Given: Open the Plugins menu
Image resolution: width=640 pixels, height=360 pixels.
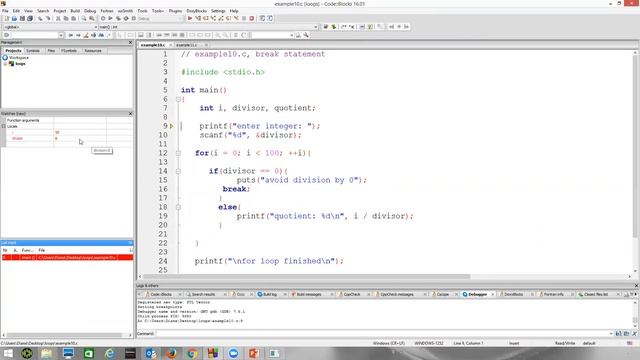Looking at the screenshot, I should click(x=176, y=11).
